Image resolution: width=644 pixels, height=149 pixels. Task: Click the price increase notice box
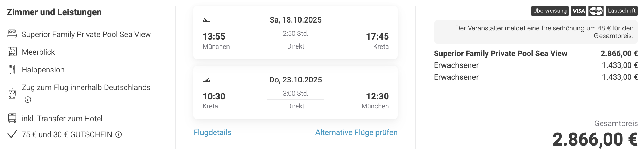click(x=536, y=32)
